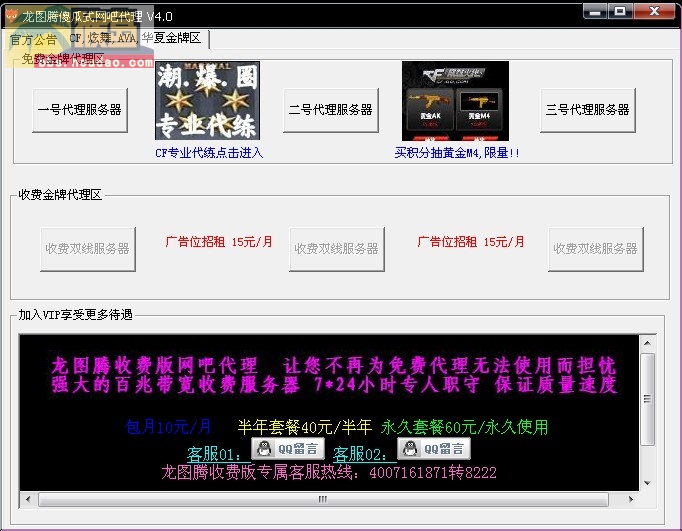Screen dimensions: 682x531
Task: Click the horizontal scrollbar right arrow
Action: tap(631, 499)
